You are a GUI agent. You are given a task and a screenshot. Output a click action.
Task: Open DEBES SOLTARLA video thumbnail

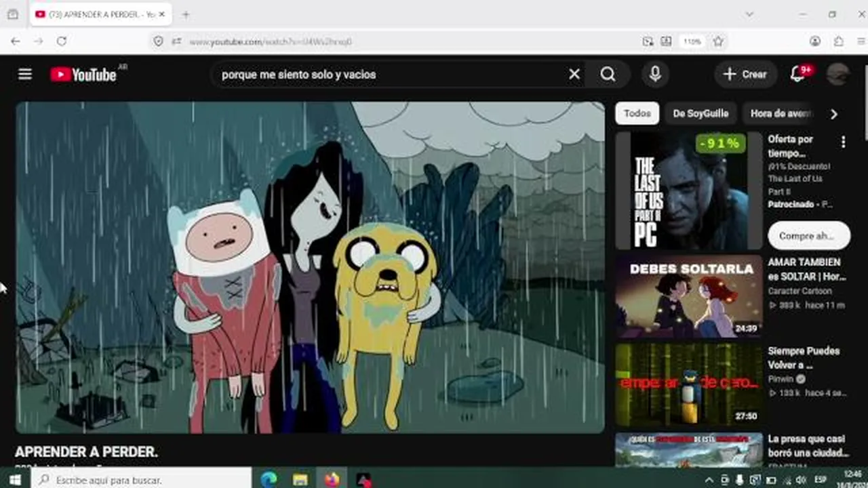pyautogui.click(x=689, y=296)
